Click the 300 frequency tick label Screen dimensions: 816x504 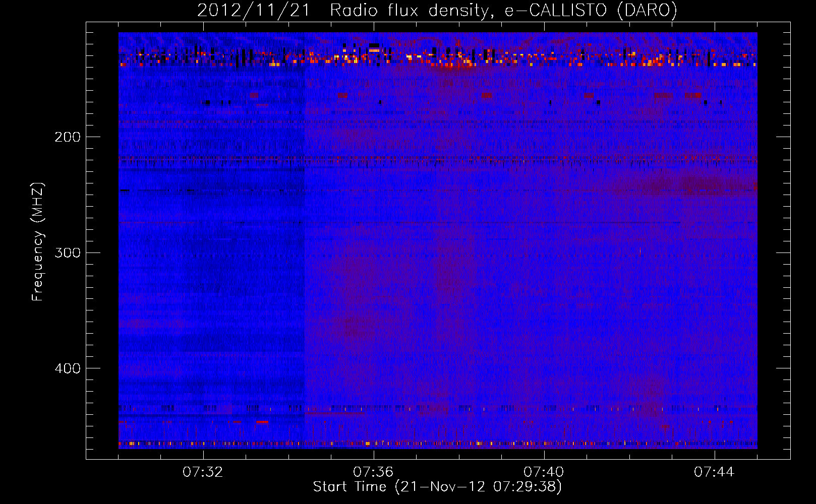(x=68, y=253)
